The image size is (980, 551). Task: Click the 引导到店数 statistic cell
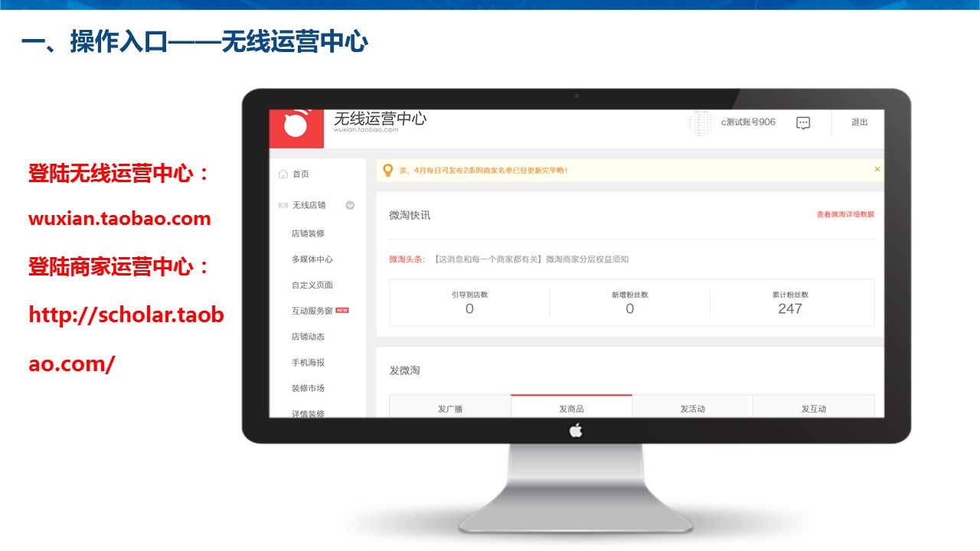pyautogui.click(x=469, y=304)
